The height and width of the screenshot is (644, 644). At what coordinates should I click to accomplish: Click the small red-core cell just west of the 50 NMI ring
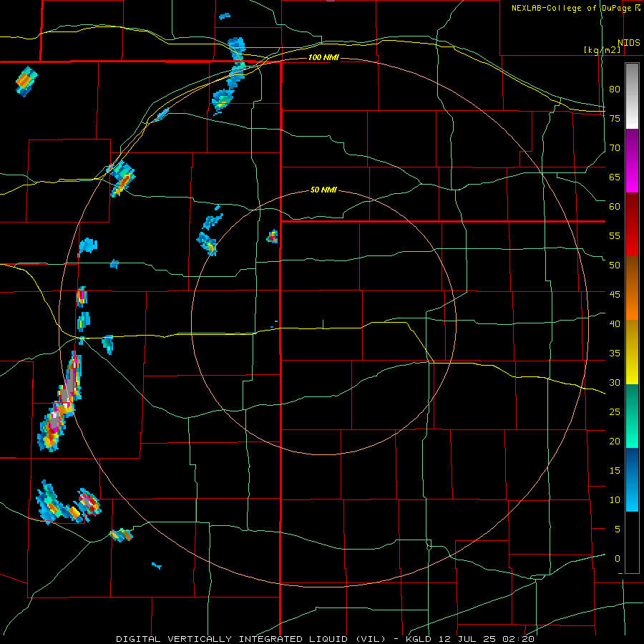pos(273,237)
